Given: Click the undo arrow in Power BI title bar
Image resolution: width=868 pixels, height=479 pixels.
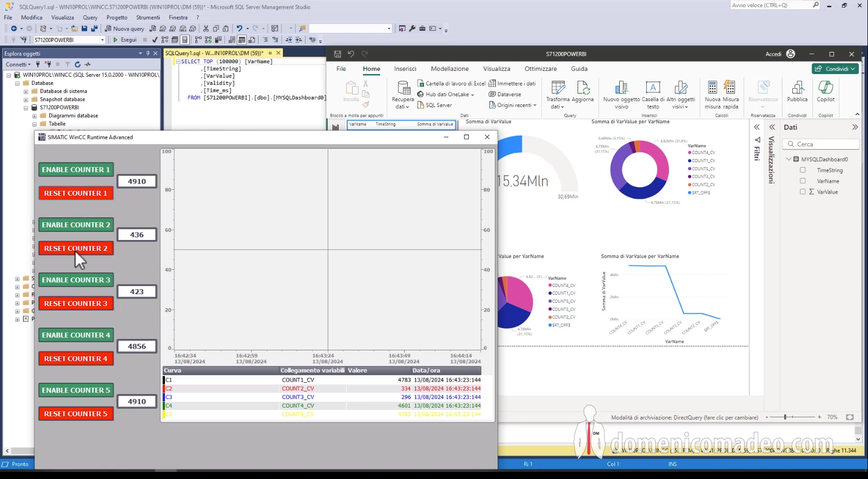Looking at the screenshot, I should (351, 54).
